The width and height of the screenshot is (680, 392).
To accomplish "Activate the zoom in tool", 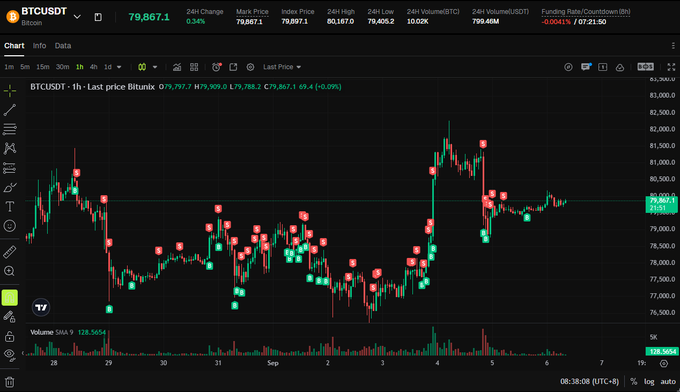I will coord(10,271).
